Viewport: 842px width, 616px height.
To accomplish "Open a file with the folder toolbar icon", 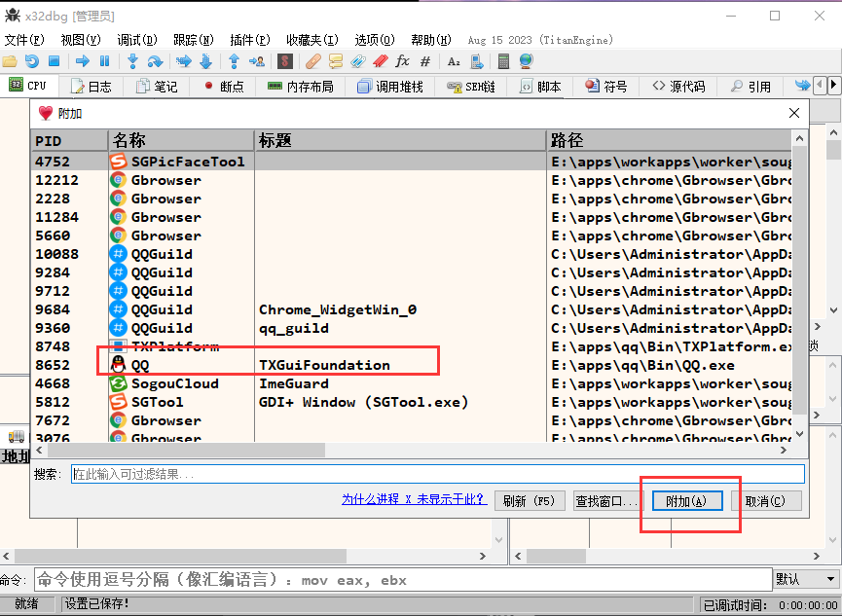I will tap(10, 61).
